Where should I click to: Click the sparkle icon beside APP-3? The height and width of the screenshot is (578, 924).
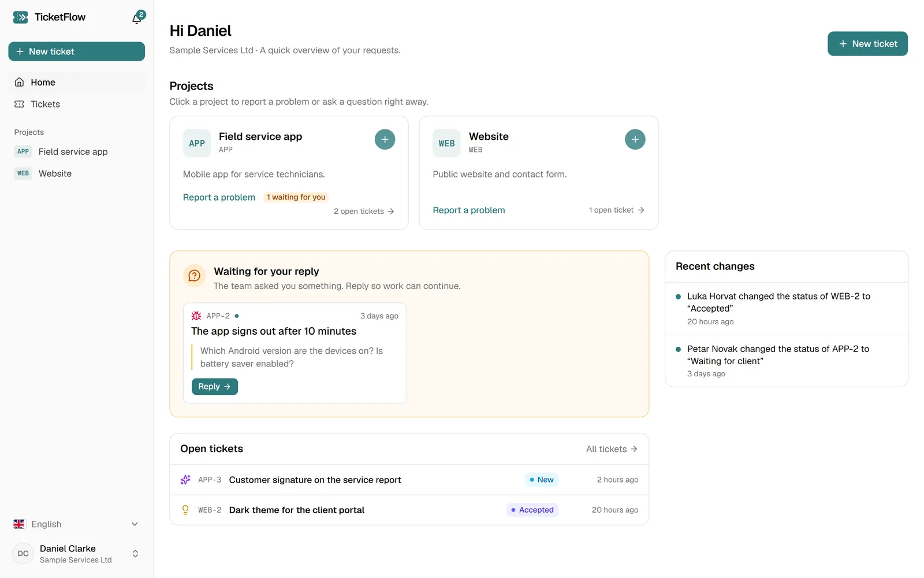coord(185,480)
